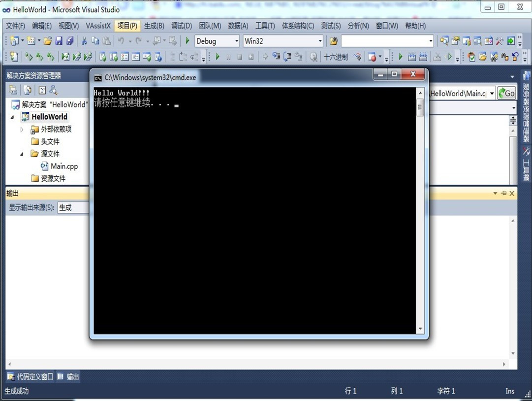532x401 pixels.
Task: Switch to the 代码定义窗口 tab
Action: (30, 376)
